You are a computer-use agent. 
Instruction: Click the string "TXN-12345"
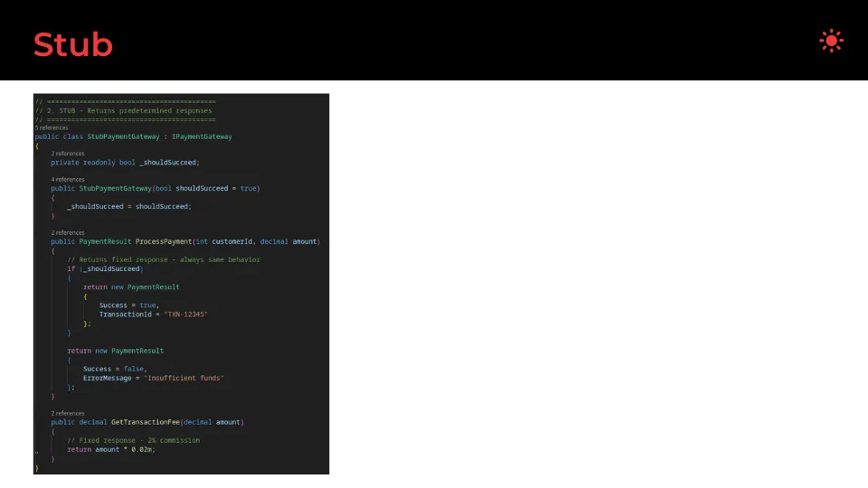coord(185,314)
